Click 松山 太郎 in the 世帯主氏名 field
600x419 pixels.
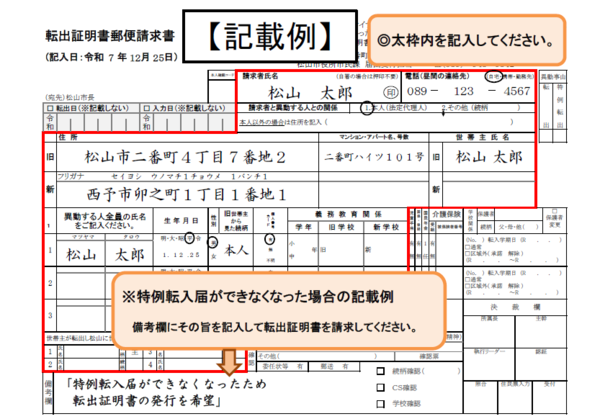click(x=489, y=157)
